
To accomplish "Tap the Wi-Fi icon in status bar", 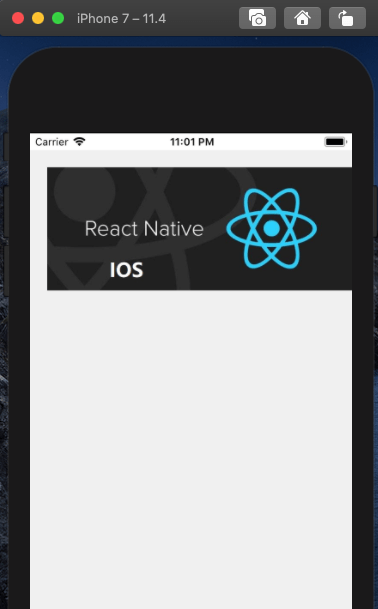I will 79,141.
